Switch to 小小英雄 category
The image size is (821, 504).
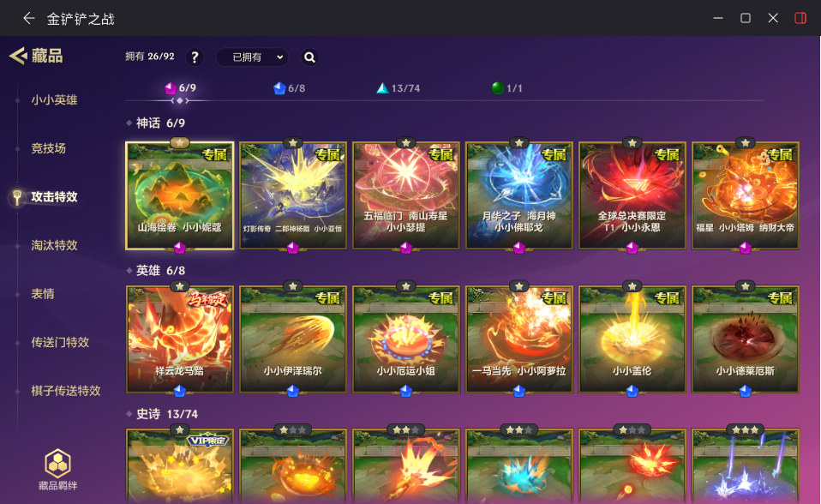point(54,99)
